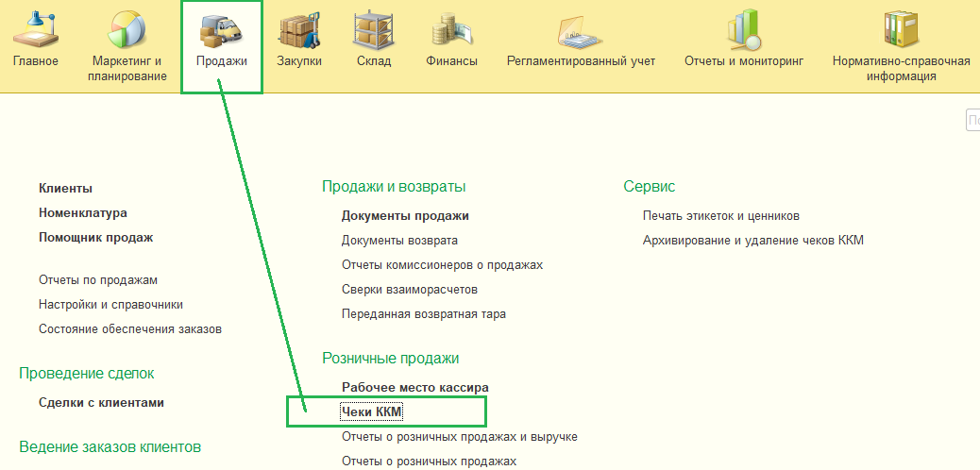The height and width of the screenshot is (470, 980).
Task: Open the Закупки boxes icon
Action: pos(299,30)
